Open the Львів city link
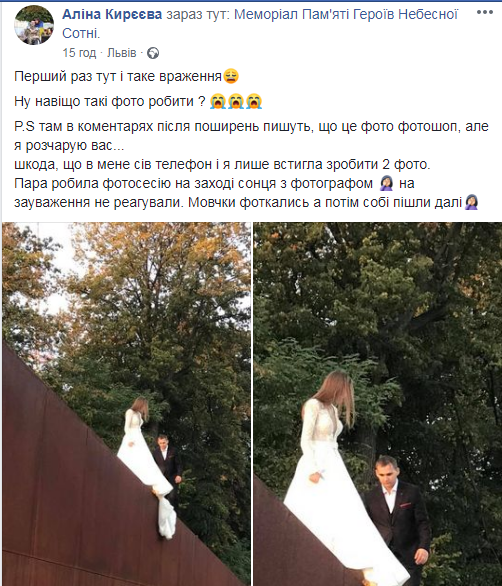Screen dimensions: 502x586 [121, 53]
